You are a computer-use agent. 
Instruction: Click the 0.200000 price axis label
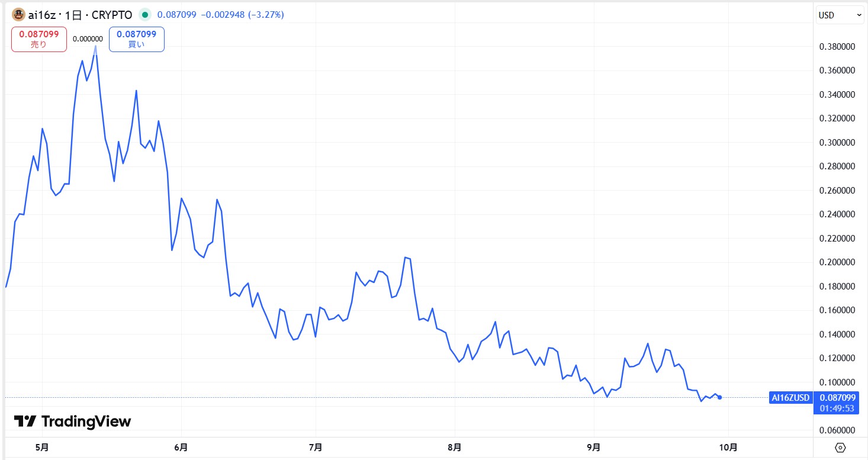pyautogui.click(x=837, y=262)
